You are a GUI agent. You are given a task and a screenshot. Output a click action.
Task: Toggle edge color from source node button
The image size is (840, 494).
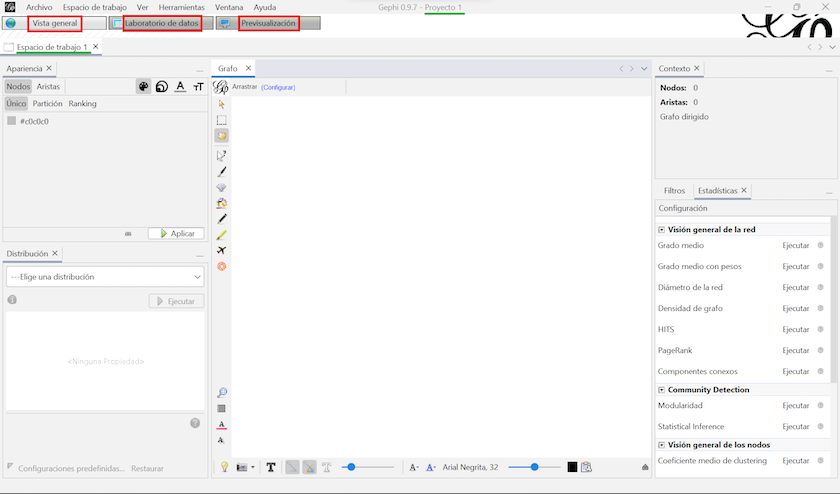click(x=310, y=467)
